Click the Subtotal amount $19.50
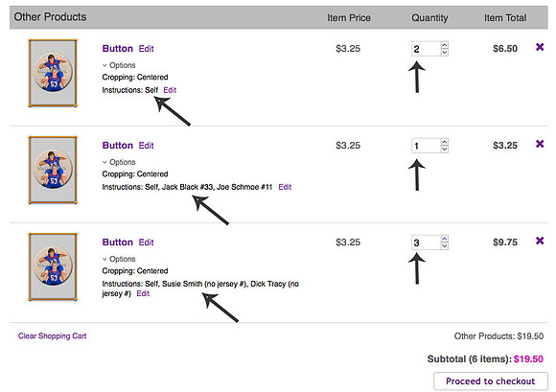This screenshot has width=556, height=392. point(528,359)
